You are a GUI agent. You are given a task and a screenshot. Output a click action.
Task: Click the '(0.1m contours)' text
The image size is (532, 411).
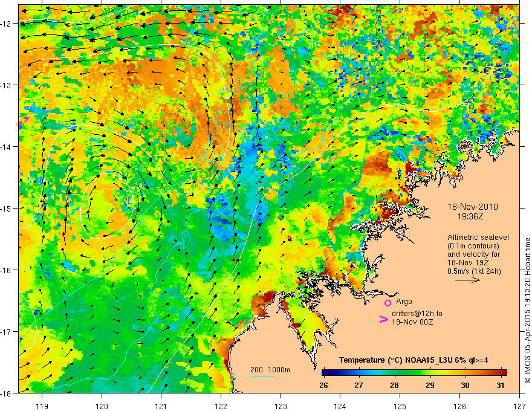tap(473, 246)
